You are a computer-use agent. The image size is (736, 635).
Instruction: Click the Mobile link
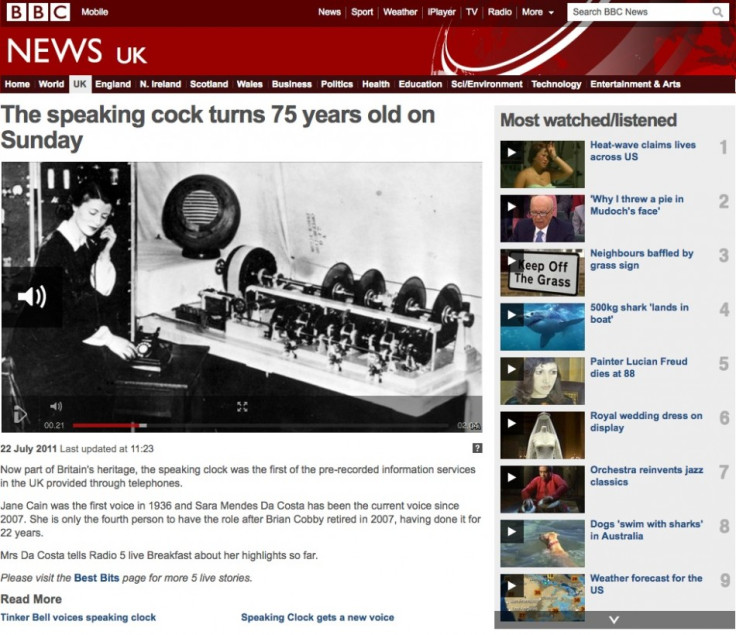(94, 12)
